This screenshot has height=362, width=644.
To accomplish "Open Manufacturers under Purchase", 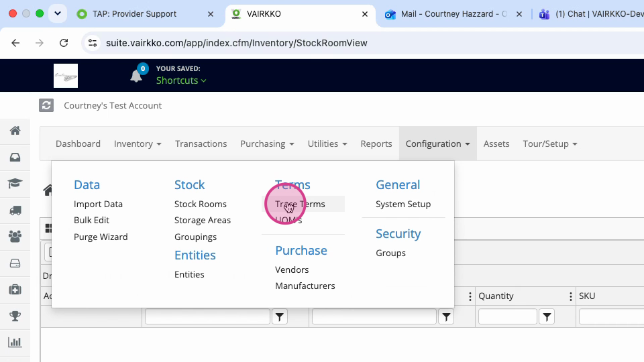I will click(305, 286).
